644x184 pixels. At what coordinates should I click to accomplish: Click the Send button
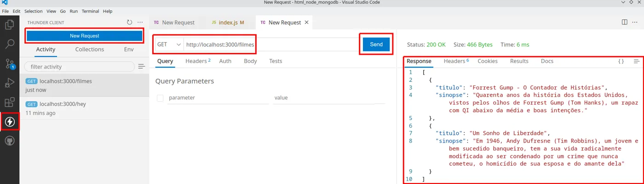pos(376,44)
